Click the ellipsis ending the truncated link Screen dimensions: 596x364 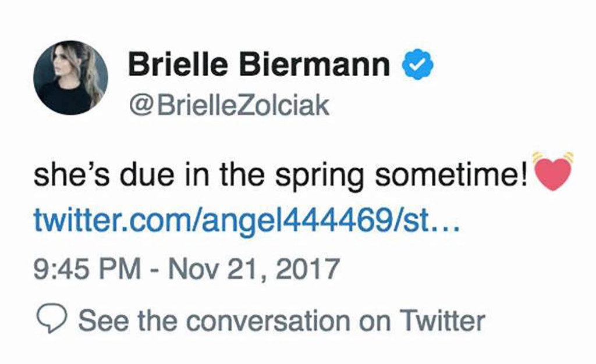coord(448,222)
